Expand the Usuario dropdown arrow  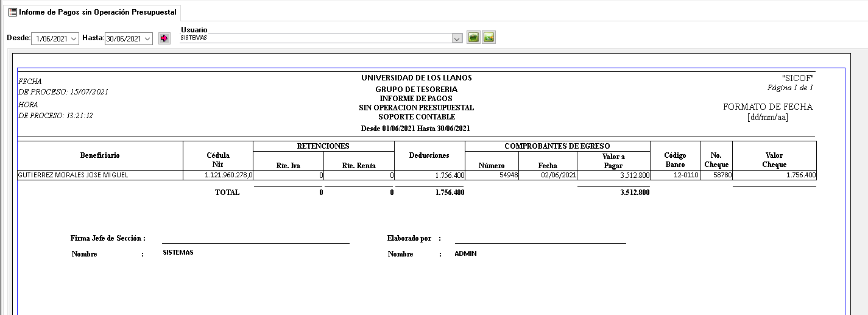point(457,38)
